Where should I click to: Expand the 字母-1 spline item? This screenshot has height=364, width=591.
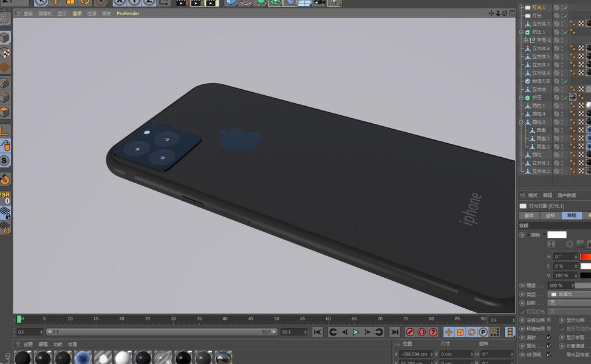click(525, 40)
